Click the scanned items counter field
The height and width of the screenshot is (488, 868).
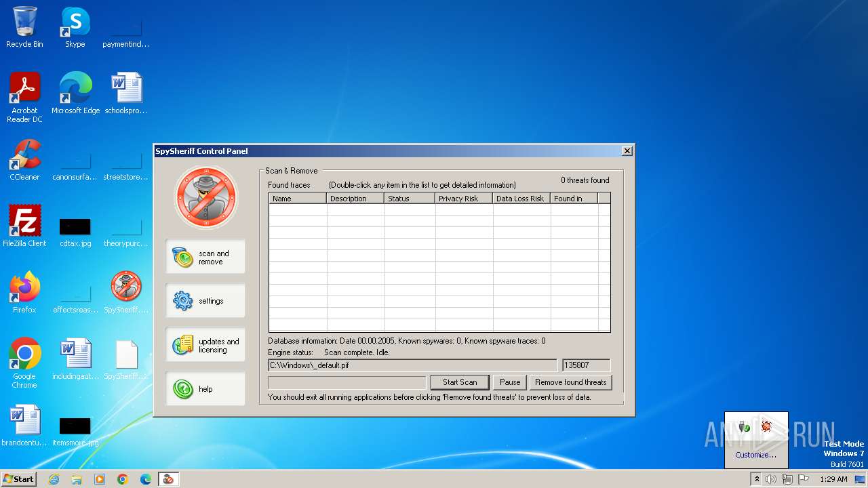(x=587, y=365)
